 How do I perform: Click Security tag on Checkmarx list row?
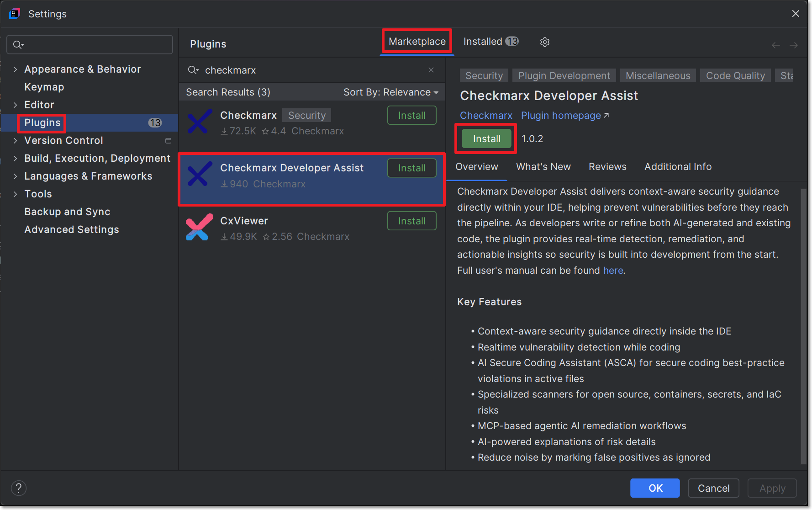tap(306, 116)
